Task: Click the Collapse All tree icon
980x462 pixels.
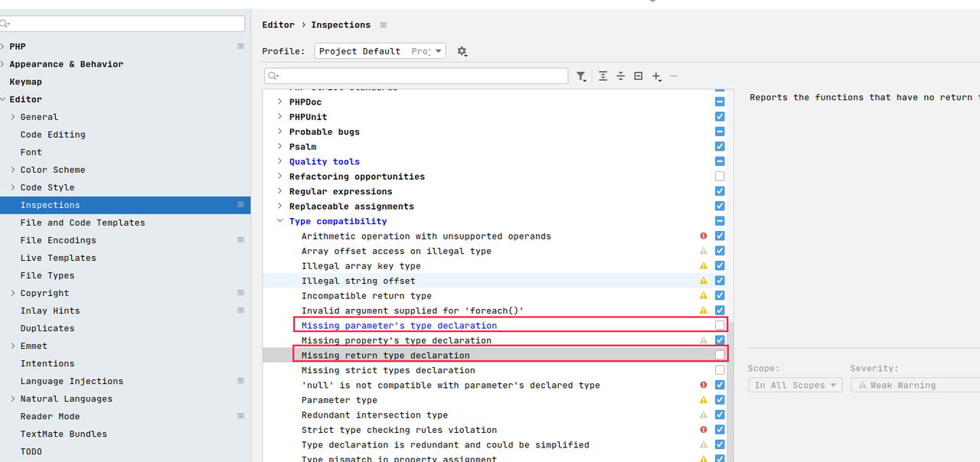Action: 621,76
